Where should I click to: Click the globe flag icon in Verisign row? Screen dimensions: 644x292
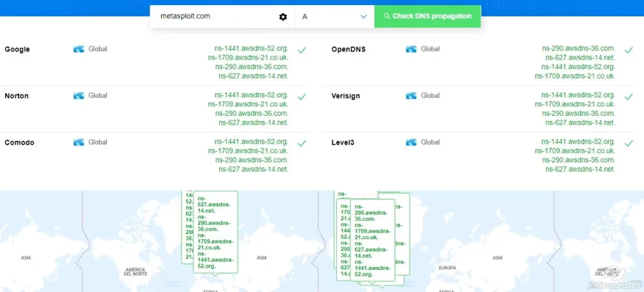(411, 96)
